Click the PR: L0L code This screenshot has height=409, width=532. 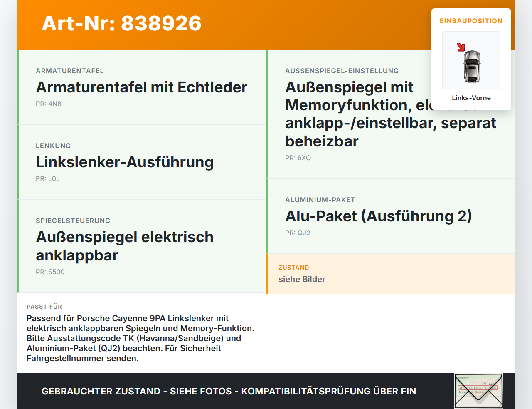point(48,178)
